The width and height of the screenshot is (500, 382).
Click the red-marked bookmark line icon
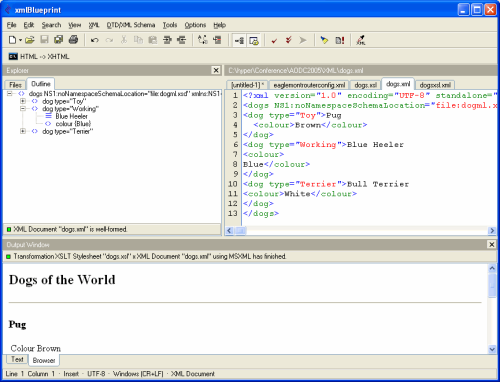(x=217, y=40)
